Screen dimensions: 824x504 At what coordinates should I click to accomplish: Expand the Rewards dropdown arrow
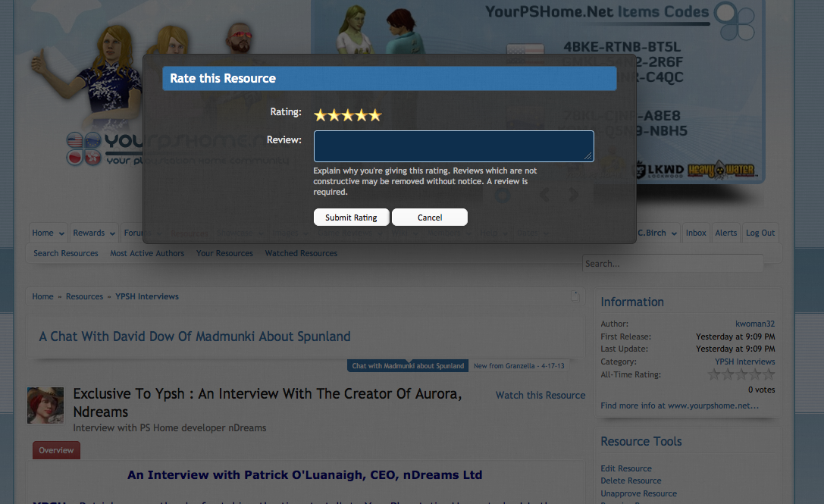click(x=112, y=233)
